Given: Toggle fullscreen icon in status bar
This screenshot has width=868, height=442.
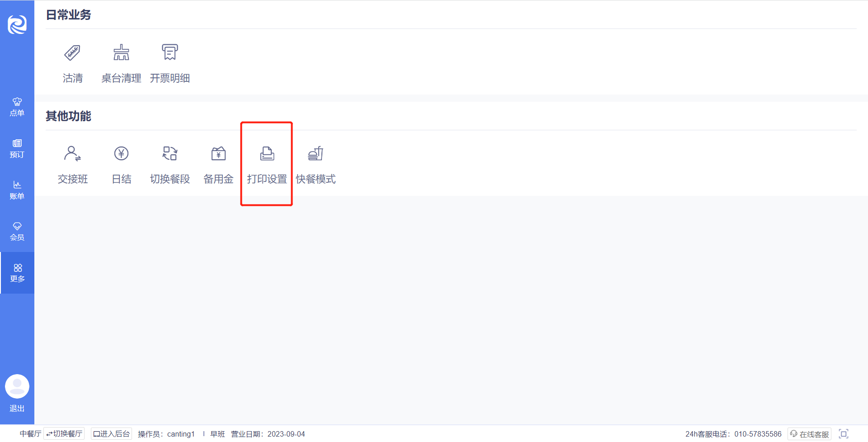Looking at the screenshot, I should (x=844, y=434).
